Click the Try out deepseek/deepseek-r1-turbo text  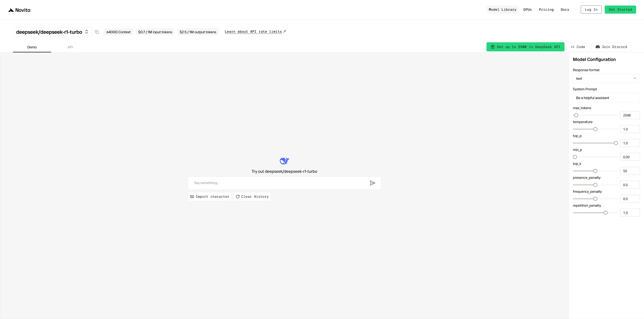coord(284,171)
